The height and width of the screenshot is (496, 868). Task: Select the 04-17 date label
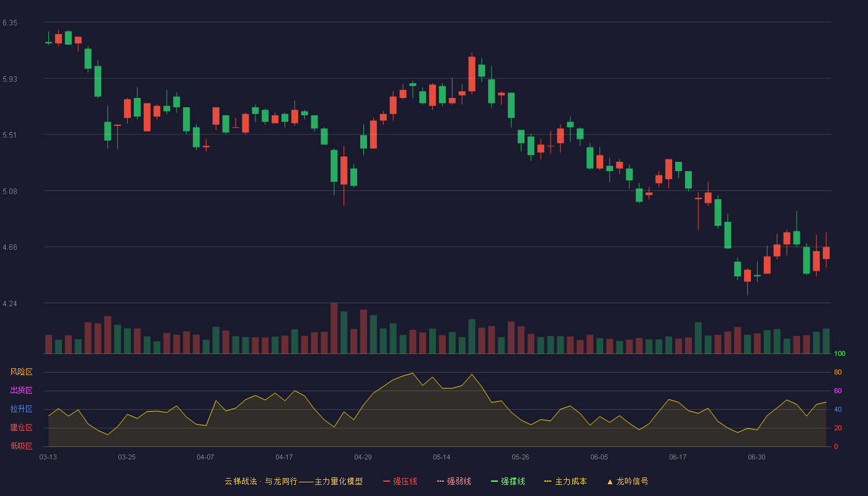tap(284, 457)
